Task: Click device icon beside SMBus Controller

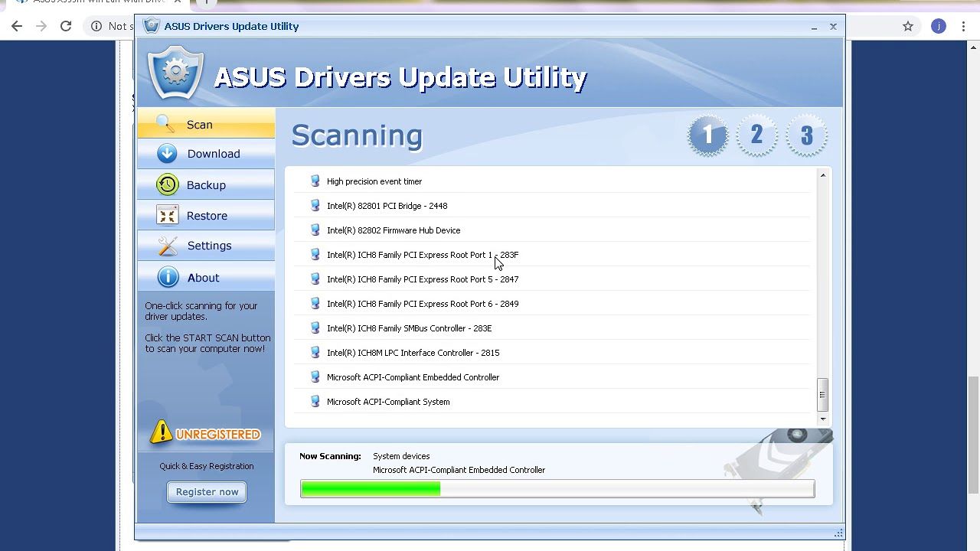Action: [x=315, y=328]
